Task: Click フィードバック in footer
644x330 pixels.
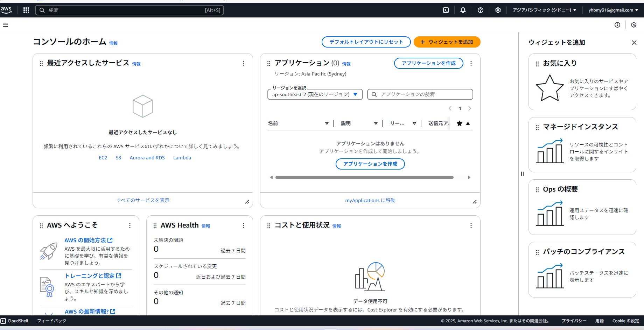Action: pyautogui.click(x=52, y=321)
